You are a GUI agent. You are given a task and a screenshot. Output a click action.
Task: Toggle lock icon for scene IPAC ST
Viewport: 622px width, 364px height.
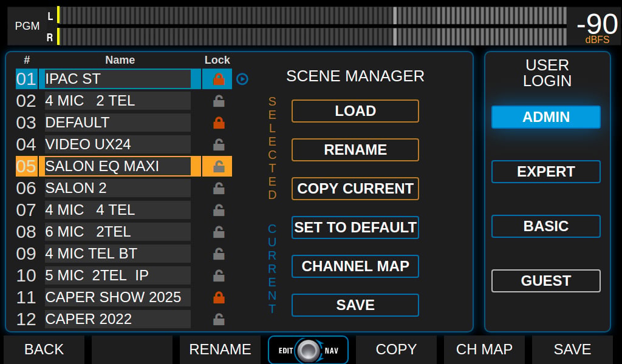click(219, 79)
